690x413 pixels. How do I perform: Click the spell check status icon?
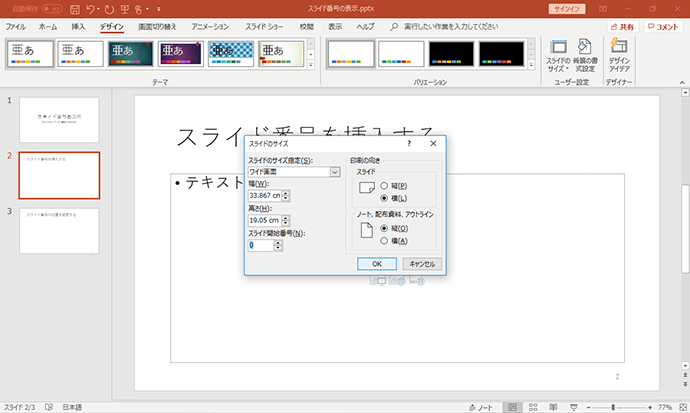point(49,407)
